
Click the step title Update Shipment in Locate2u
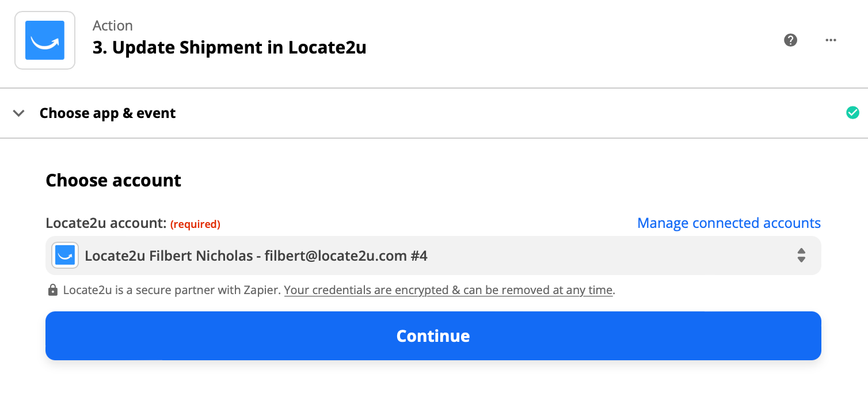click(x=230, y=48)
